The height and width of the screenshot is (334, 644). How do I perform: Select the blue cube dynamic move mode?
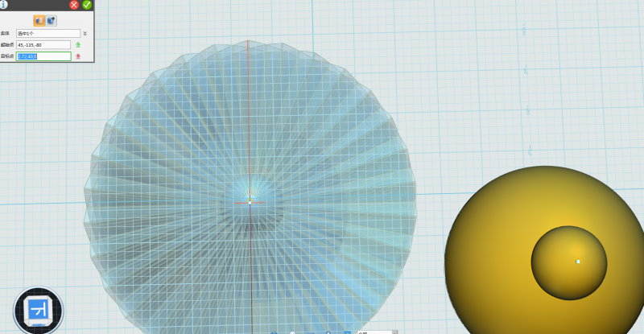click(x=51, y=21)
